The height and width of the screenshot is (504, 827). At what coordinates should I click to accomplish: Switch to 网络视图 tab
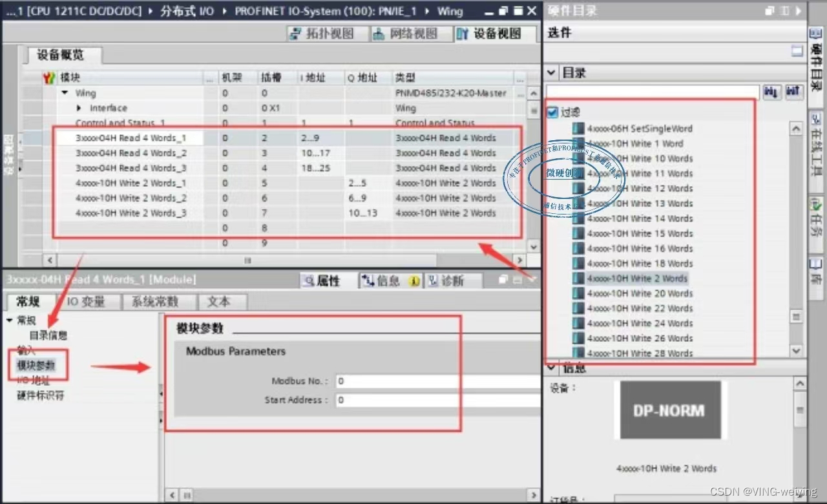tap(412, 34)
